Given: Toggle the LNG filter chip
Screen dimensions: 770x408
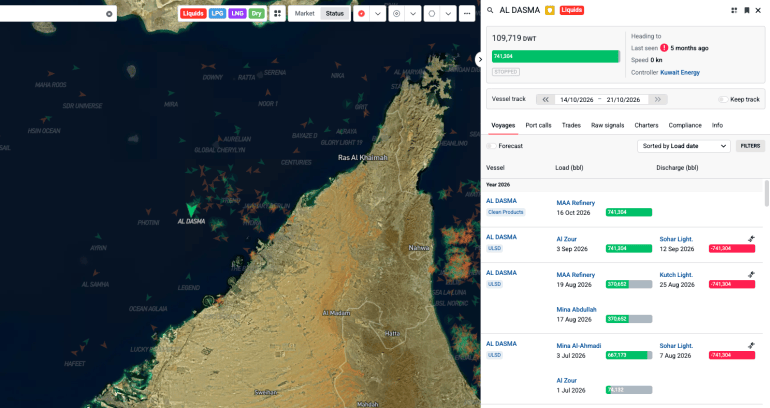Looking at the screenshot, I should tap(237, 14).
